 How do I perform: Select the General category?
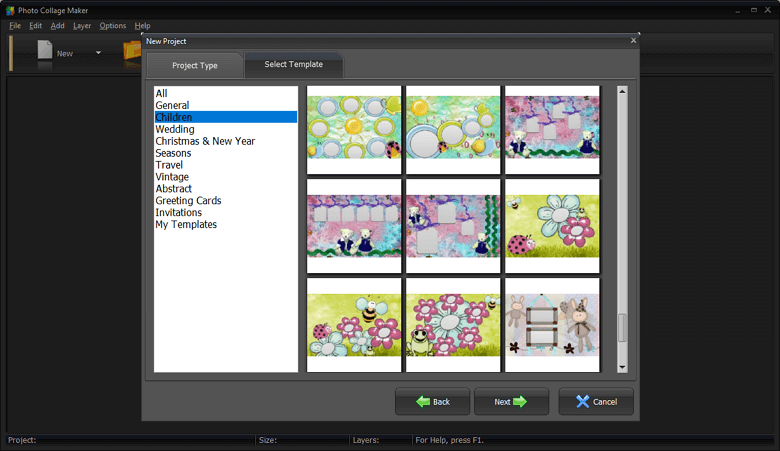click(x=226, y=105)
